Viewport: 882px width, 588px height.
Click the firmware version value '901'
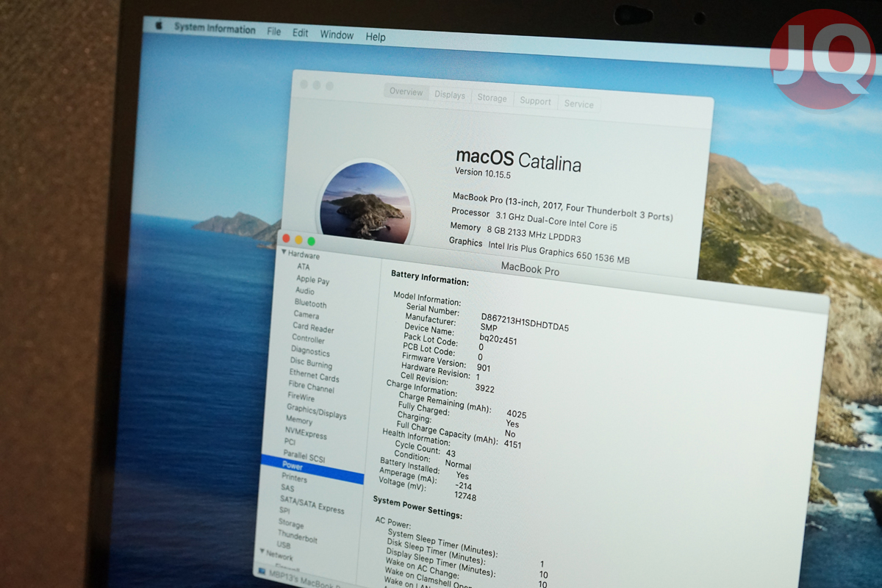(484, 367)
